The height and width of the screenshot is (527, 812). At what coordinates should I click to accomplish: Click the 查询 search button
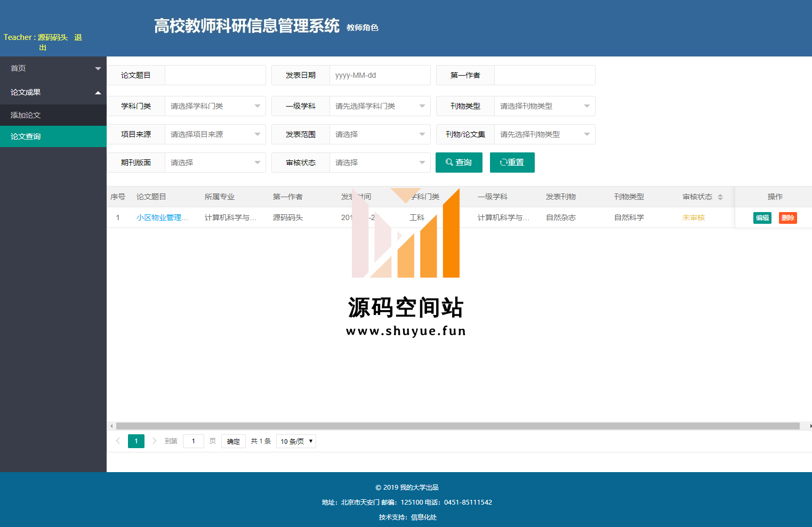[x=459, y=163]
